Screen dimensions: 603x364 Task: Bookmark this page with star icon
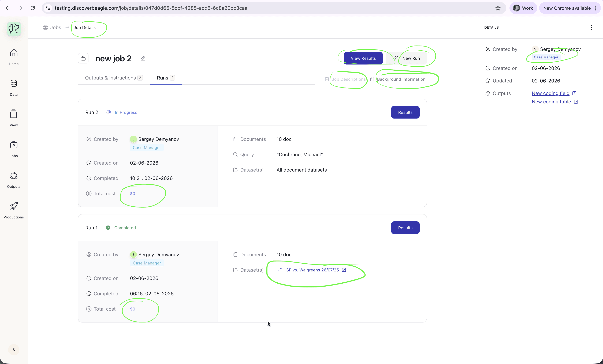coord(498,8)
